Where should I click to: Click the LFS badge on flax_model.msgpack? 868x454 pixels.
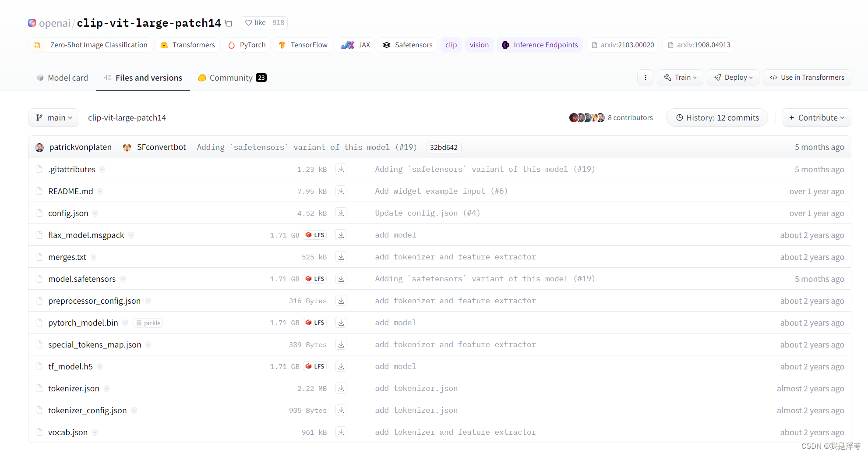[315, 235]
